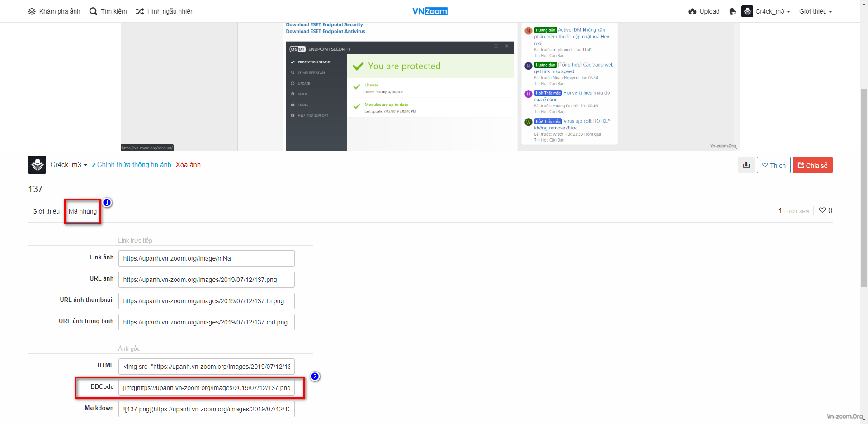
Task: Click the notifications icon in top bar
Action: [x=732, y=11]
